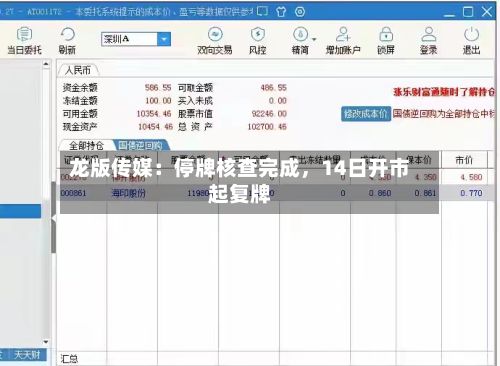
Task: Click the title bar shirt skin icon
Action: [281, 12]
